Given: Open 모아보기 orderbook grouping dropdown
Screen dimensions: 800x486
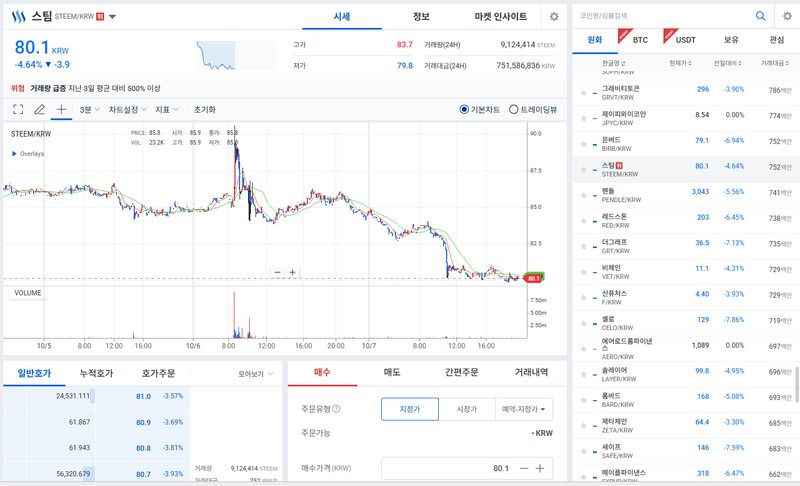Looking at the screenshot, I should 256,374.
